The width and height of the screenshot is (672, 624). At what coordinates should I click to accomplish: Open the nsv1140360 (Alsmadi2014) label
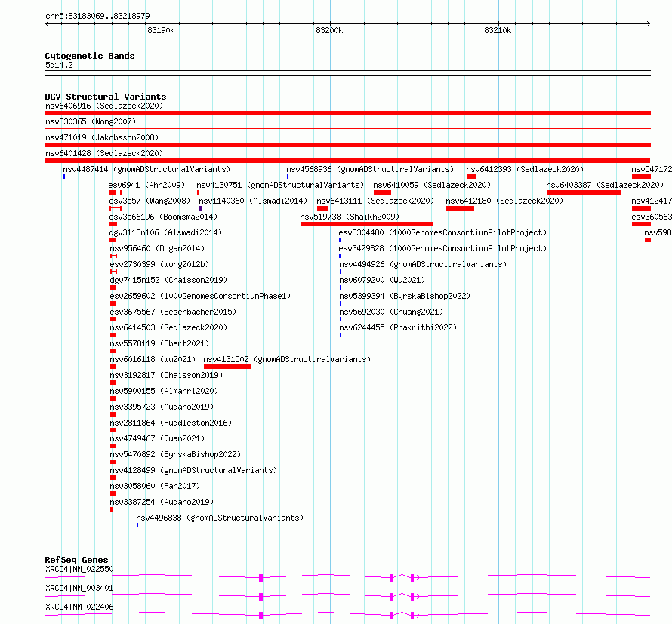[x=253, y=201]
